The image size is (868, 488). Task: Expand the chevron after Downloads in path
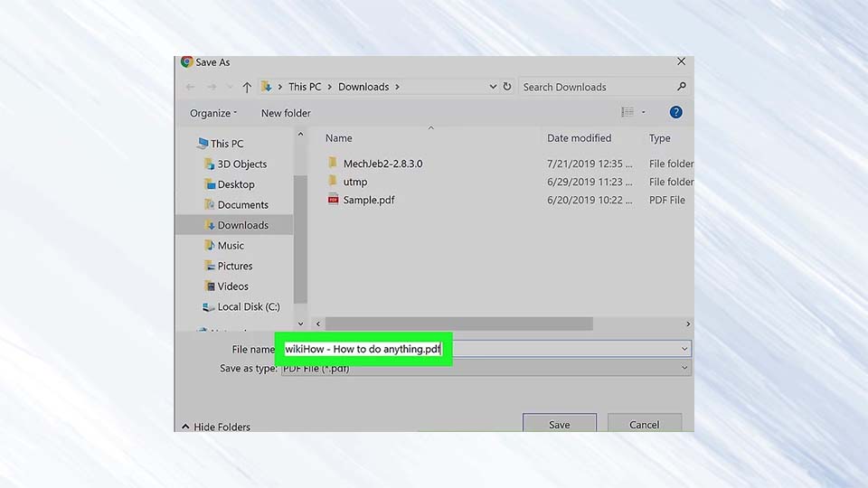[x=397, y=87]
